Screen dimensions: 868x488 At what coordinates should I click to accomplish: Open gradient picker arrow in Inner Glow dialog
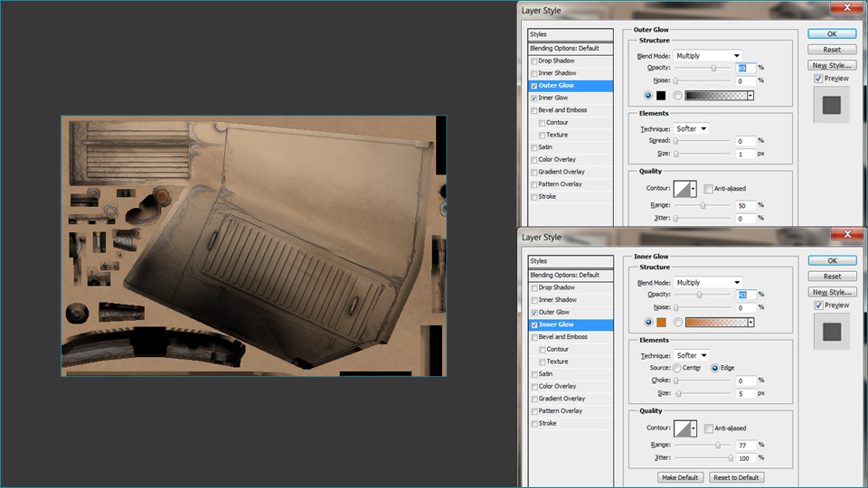pyautogui.click(x=751, y=323)
